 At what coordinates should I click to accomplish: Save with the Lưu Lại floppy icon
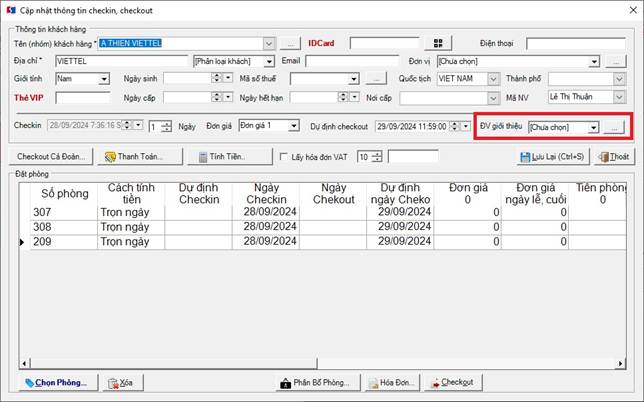[x=553, y=156]
